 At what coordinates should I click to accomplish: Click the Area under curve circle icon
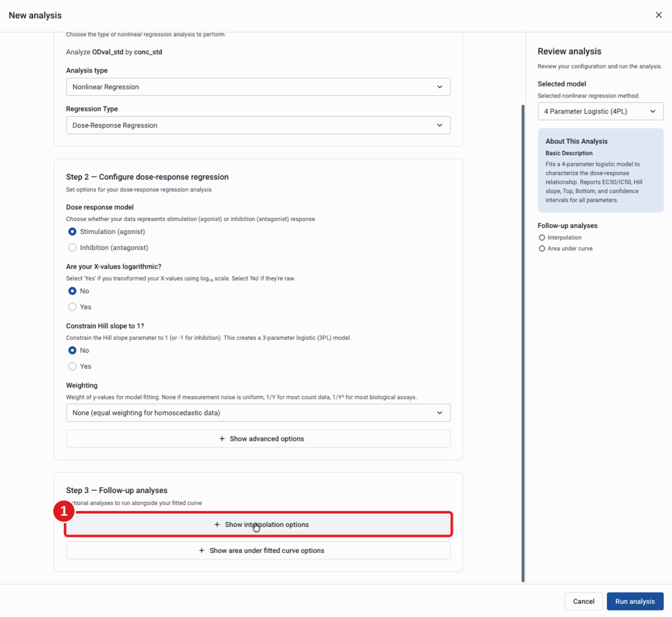tap(542, 249)
